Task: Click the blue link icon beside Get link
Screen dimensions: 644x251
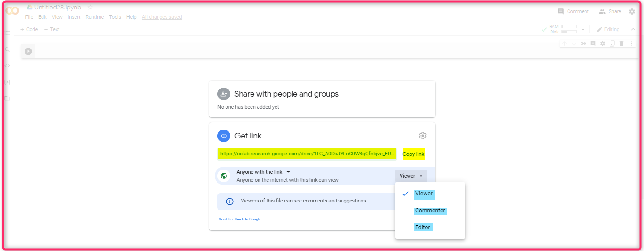Action: point(224,136)
